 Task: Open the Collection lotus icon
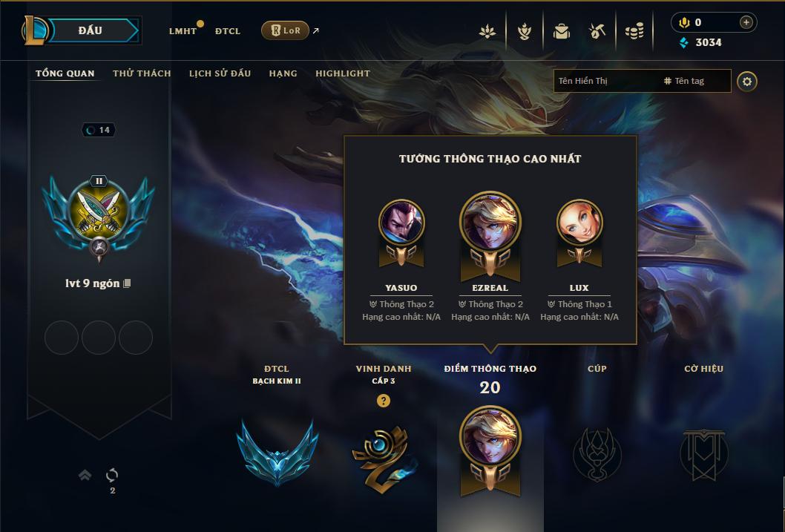tap(487, 32)
